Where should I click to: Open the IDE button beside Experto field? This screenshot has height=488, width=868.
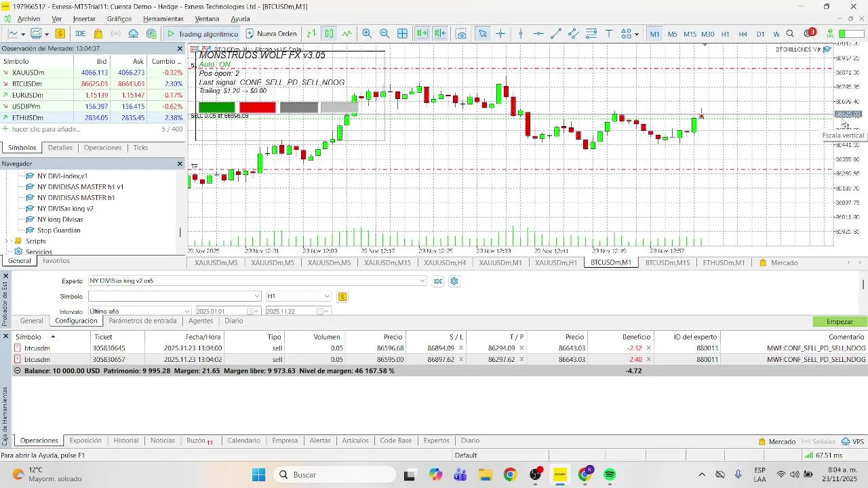click(x=438, y=281)
